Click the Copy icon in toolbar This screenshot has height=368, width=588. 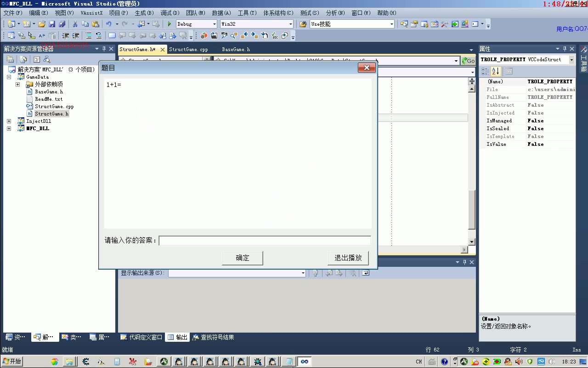[85, 24]
